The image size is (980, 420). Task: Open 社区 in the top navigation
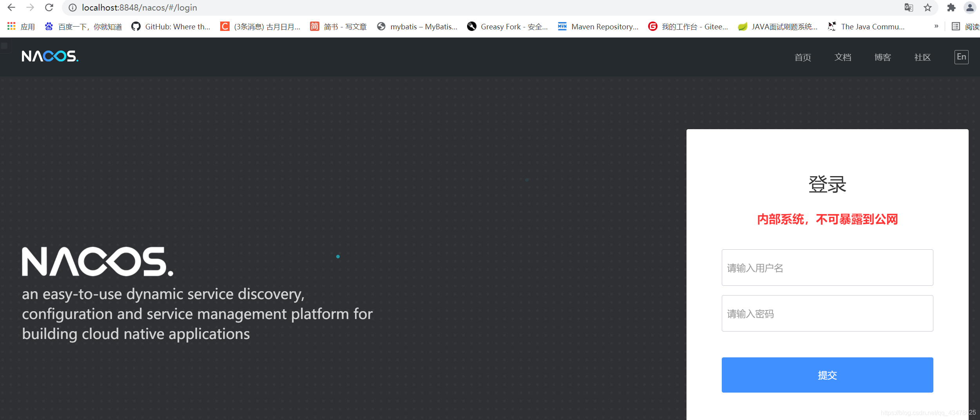tap(922, 57)
